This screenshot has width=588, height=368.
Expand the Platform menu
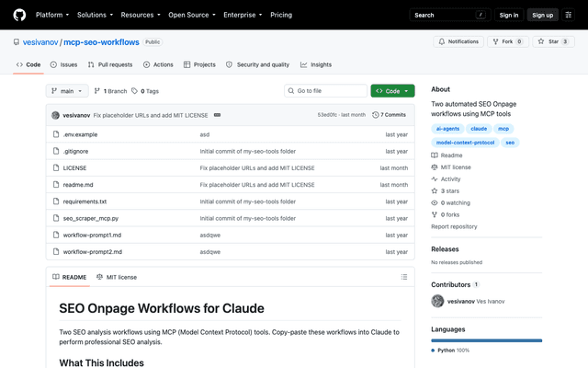click(x=52, y=15)
